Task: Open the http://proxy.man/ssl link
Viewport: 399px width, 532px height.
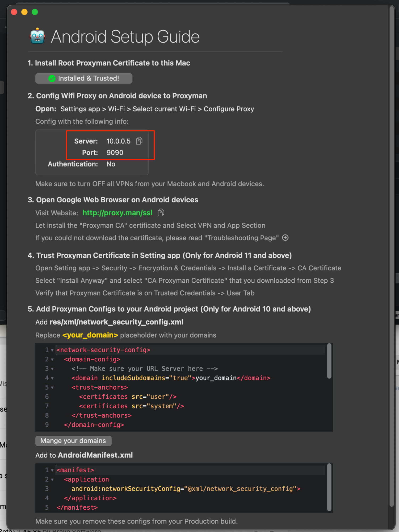Action: click(117, 213)
